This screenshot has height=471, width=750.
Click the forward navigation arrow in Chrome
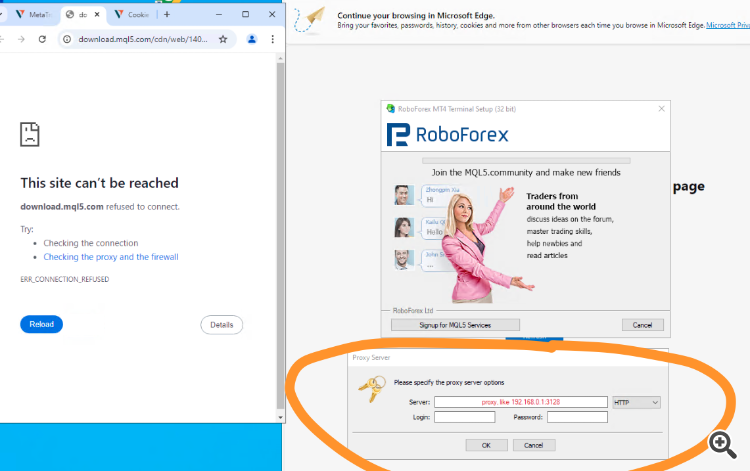pyautogui.click(x=21, y=39)
